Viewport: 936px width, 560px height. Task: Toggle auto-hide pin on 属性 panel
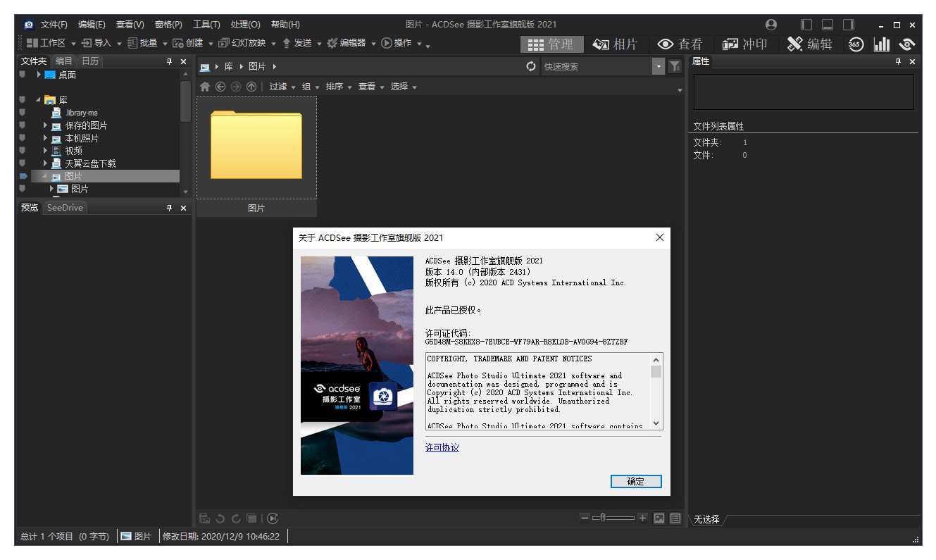coord(897,61)
